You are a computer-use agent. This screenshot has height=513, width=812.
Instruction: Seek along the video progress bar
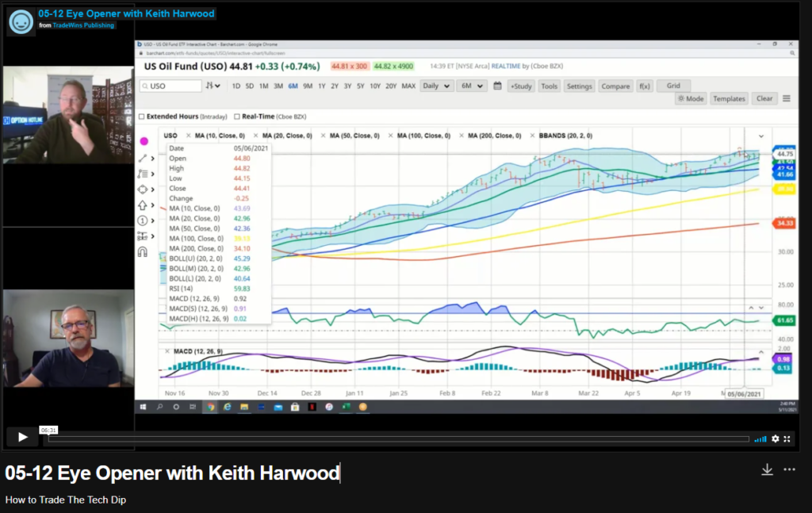click(399, 439)
